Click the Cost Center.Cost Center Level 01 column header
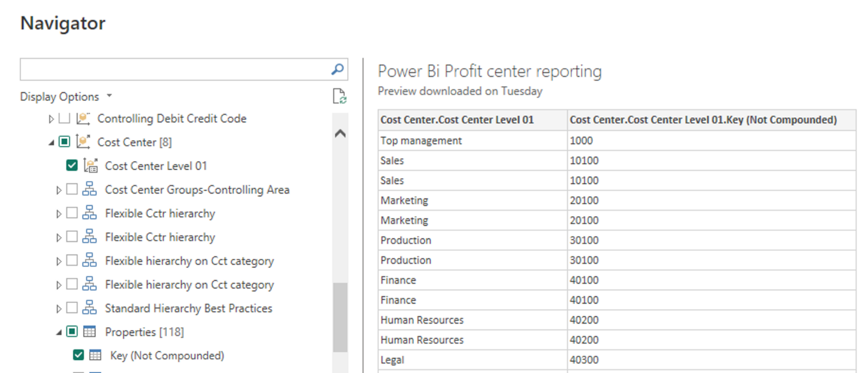The image size is (868, 373). coord(473,120)
